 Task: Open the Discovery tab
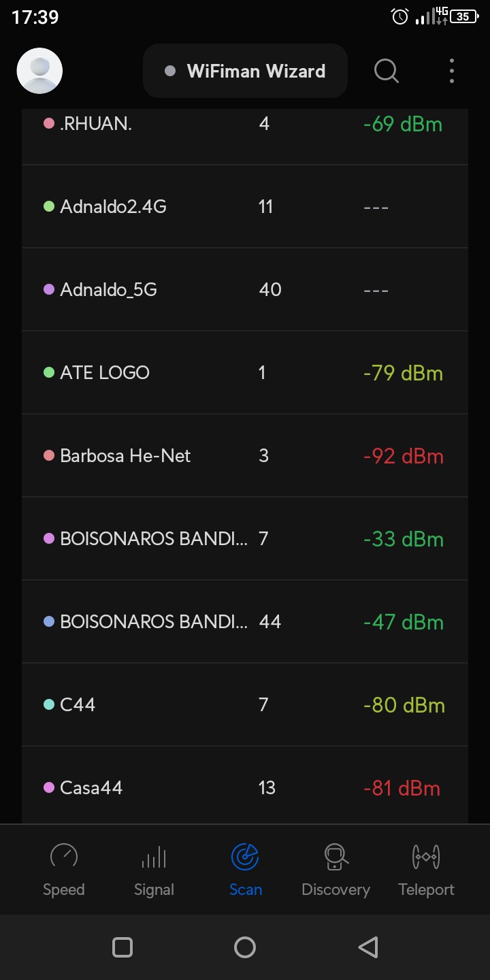click(x=336, y=869)
